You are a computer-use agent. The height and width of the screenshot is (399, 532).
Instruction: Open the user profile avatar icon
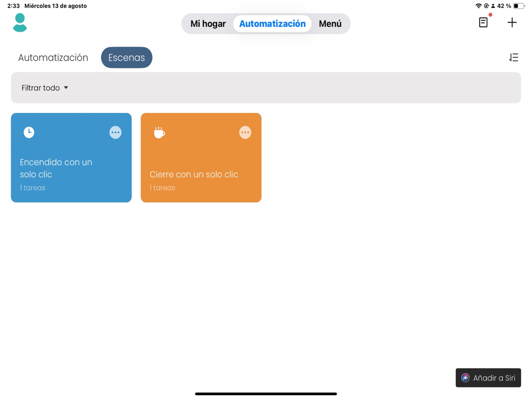coord(20,23)
